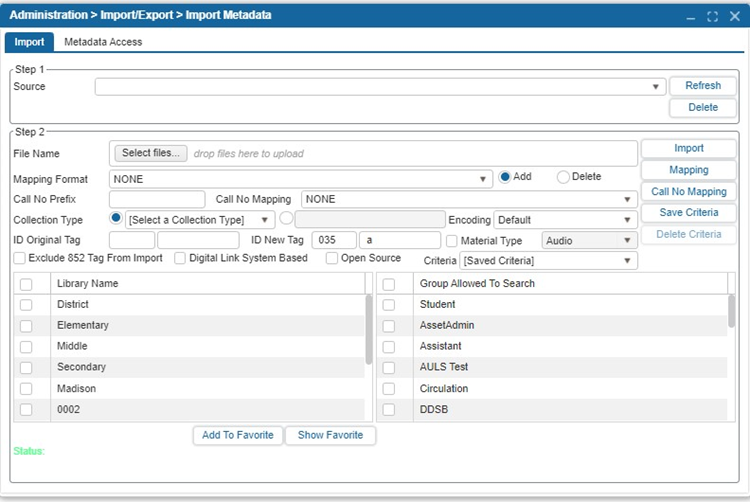The image size is (750, 502).
Task: Check the Material Type checkbox
Action: pos(452,241)
